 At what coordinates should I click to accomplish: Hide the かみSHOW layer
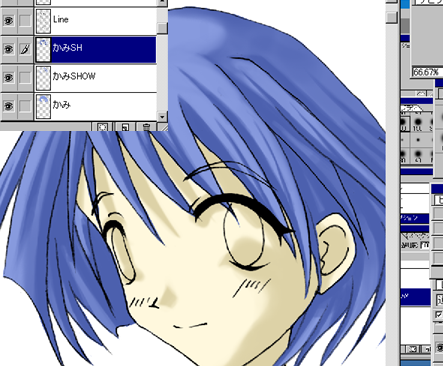coord(9,78)
